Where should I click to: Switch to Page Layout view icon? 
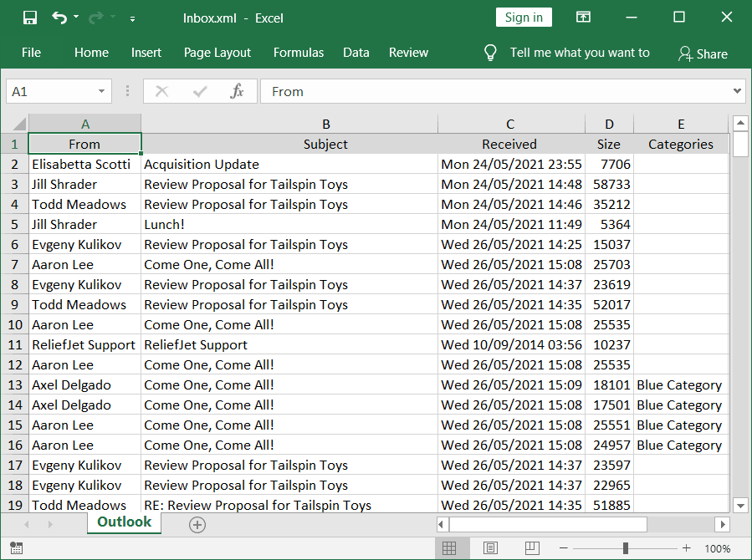491,548
